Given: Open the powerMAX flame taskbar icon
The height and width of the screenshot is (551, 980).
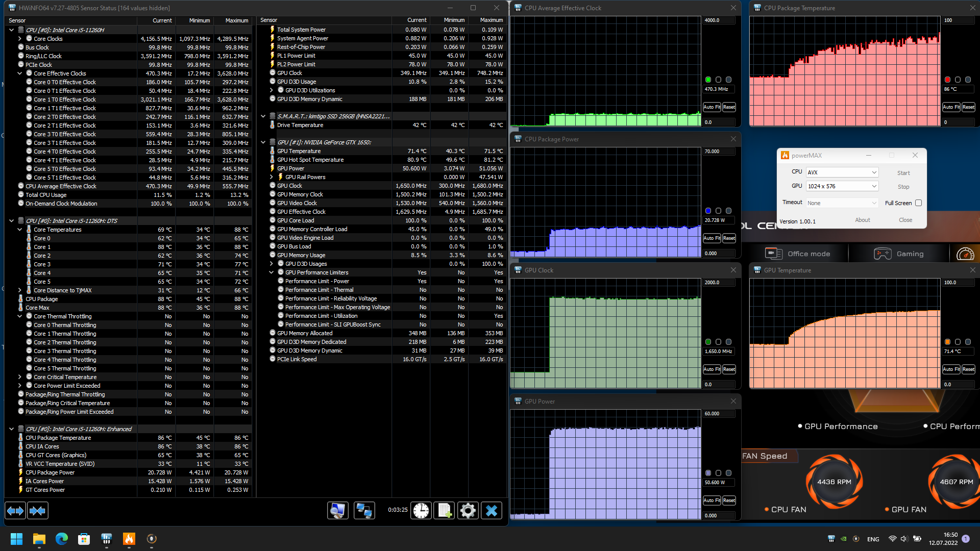Looking at the screenshot, I should pos(129,539).
